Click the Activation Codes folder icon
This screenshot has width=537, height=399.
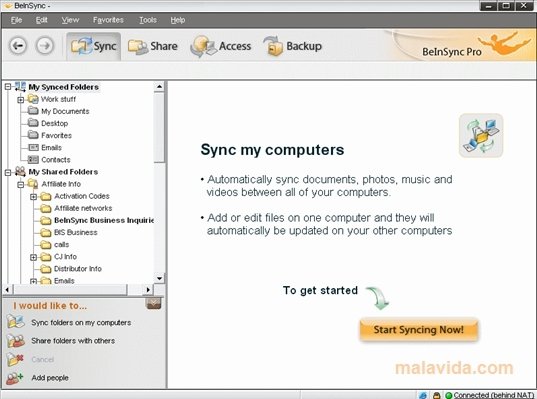pyautogui.click(x=46, y=196)
